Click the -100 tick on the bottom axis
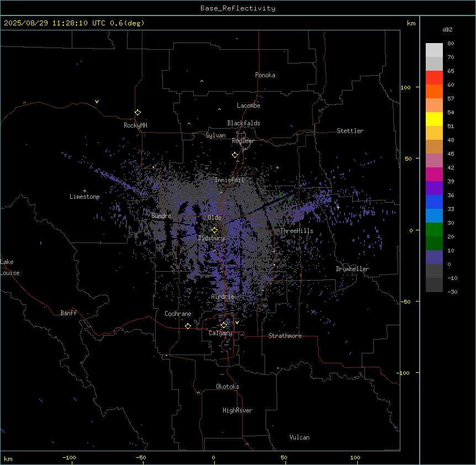The height and width of the screenshot is (465, 476). tap(69, 457)
